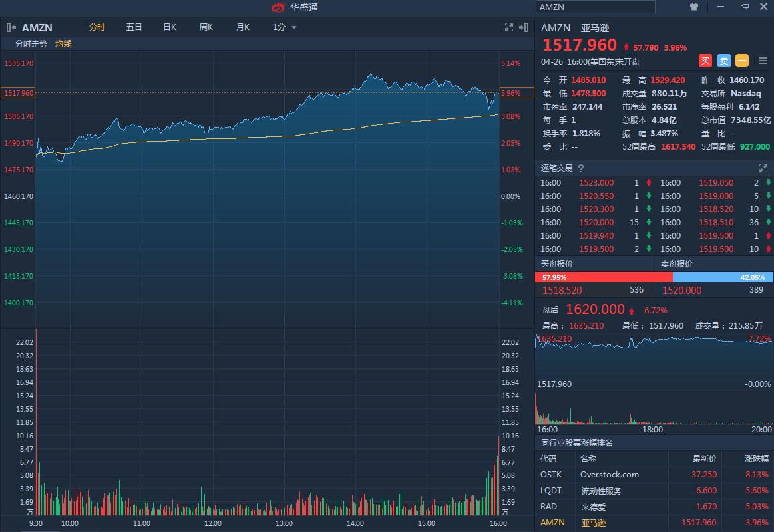774x532 pixels.
Task: Click the AMZN symbol search input field
Action: click(594, 7)
